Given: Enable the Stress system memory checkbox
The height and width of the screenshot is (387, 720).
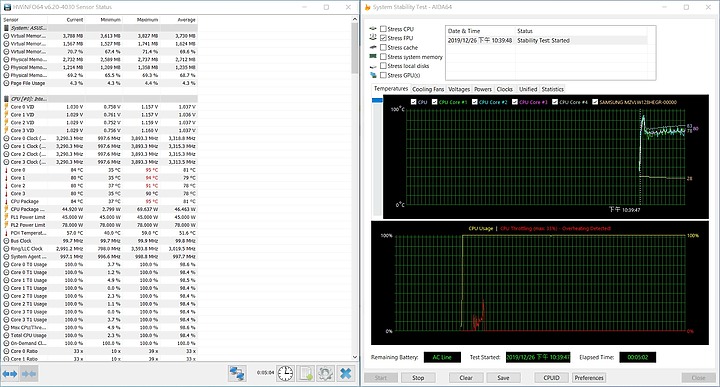Looking at the screenshot, I should click(383, 56).
